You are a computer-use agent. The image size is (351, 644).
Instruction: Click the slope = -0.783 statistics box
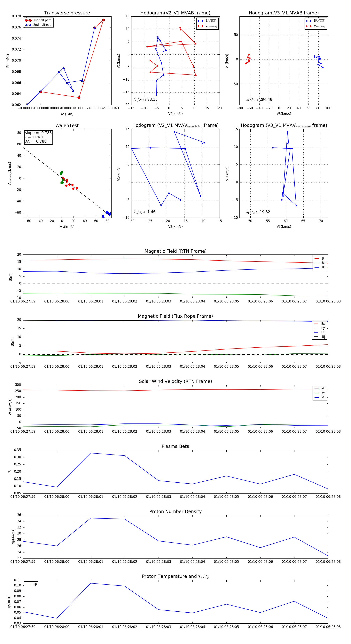tap(38, 137)
